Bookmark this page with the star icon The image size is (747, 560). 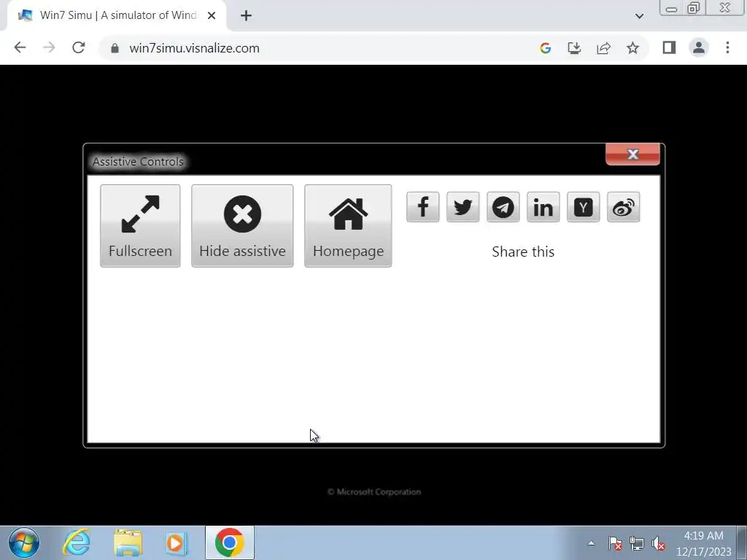632,47
